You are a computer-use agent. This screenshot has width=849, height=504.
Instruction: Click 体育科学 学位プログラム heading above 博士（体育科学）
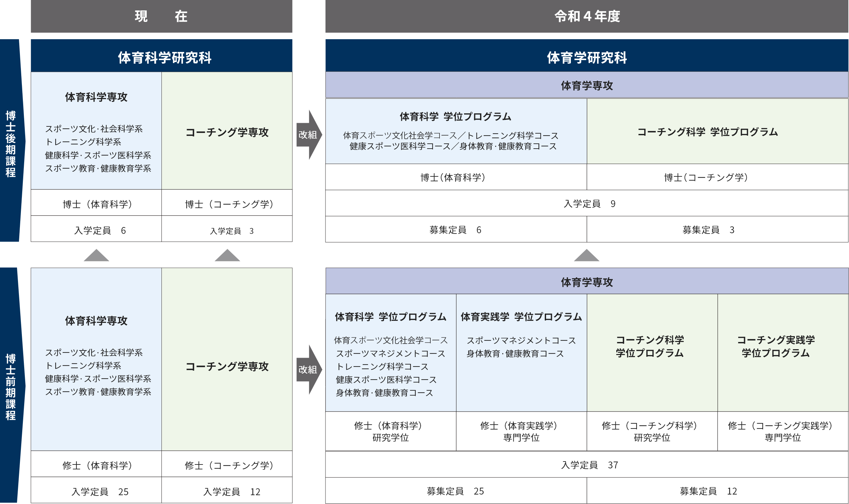(455, 117)
